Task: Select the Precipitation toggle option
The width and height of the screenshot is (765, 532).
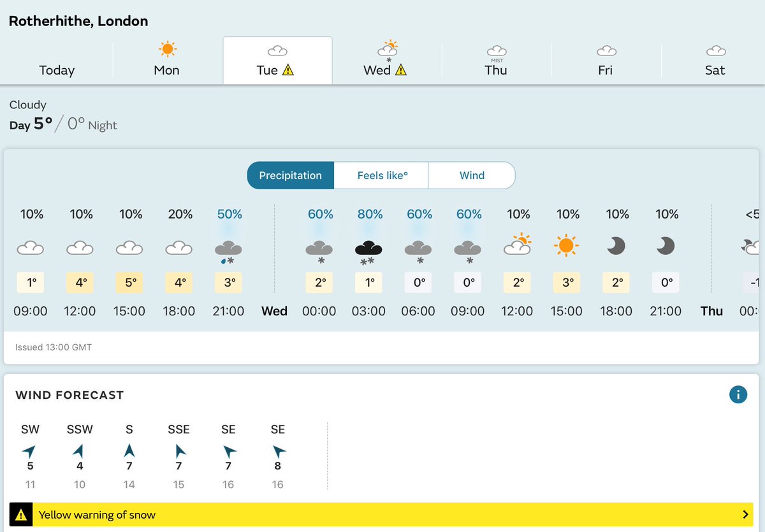Action: coord(291,175)
